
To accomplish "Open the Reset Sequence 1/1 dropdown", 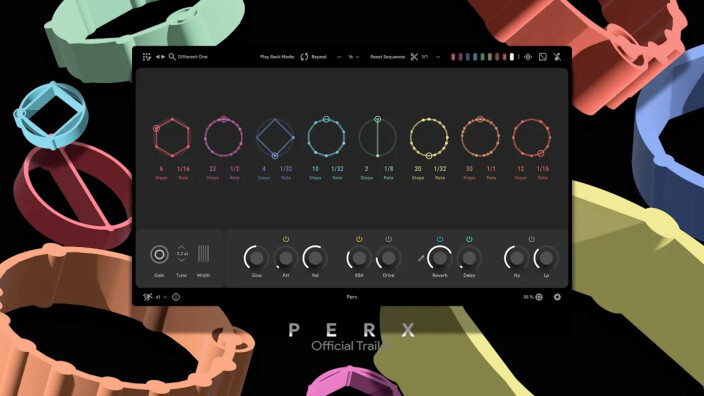I will (x=438, y=57).
